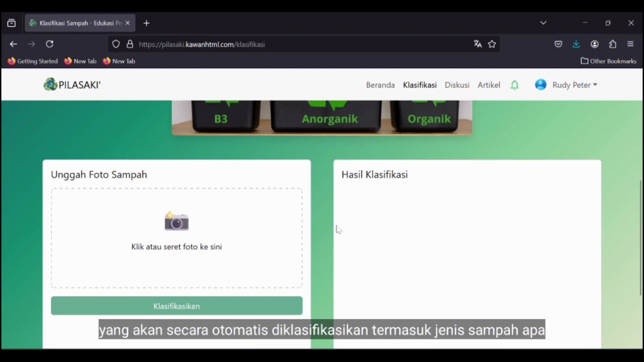644x362 pixels.
Task: Click the translate page icon
Action: (478, 44)
